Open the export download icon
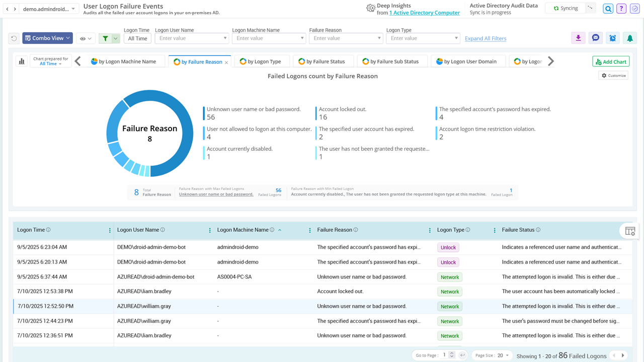The height and width of the screenshot is (362, 644). coord(578,38)
